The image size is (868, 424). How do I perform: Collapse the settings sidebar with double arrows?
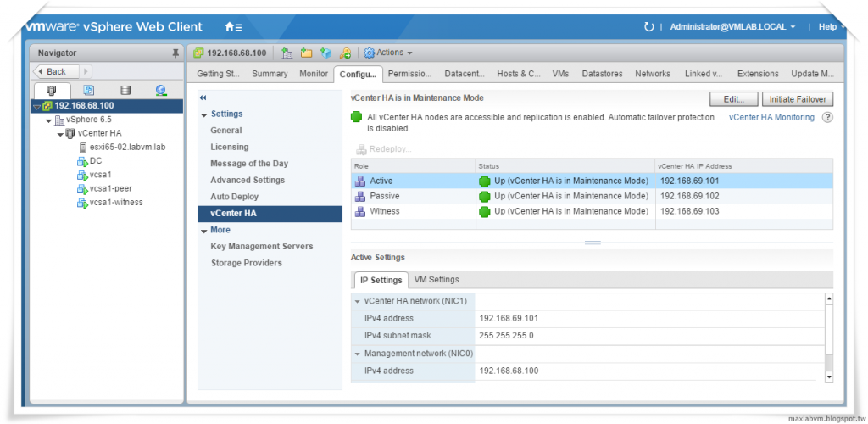tap(203, 98)
